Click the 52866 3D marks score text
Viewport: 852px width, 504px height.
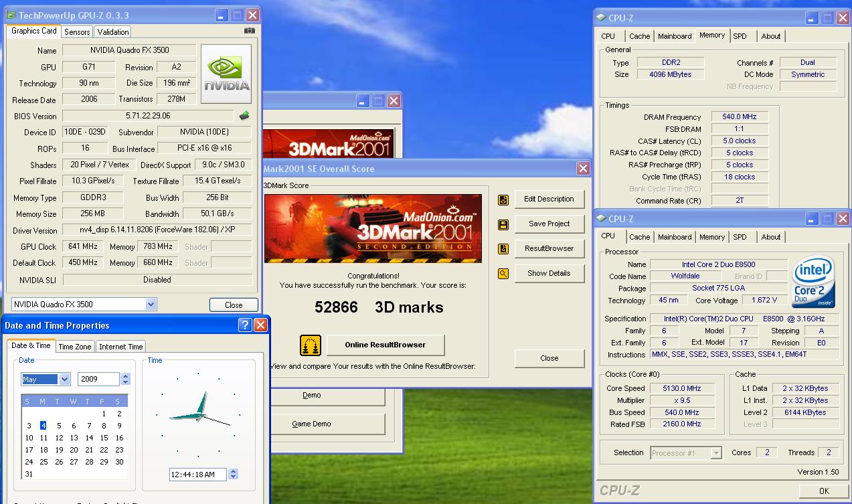click(379, 307)
